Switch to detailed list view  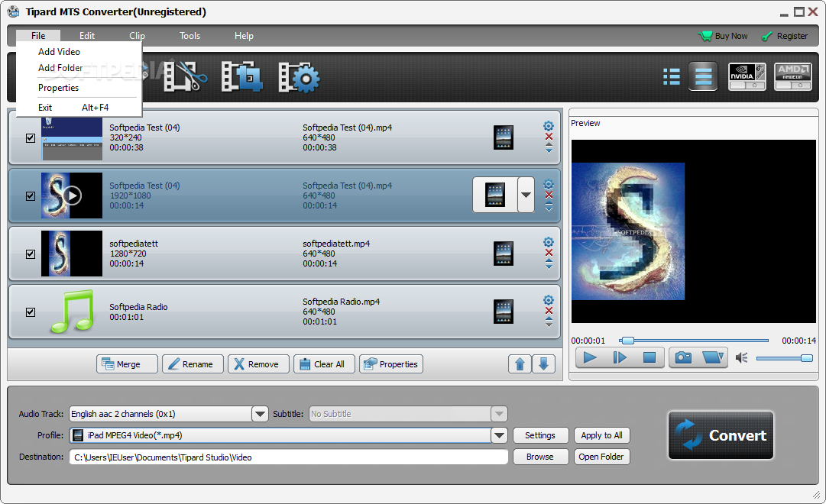[x=671, y=77]
